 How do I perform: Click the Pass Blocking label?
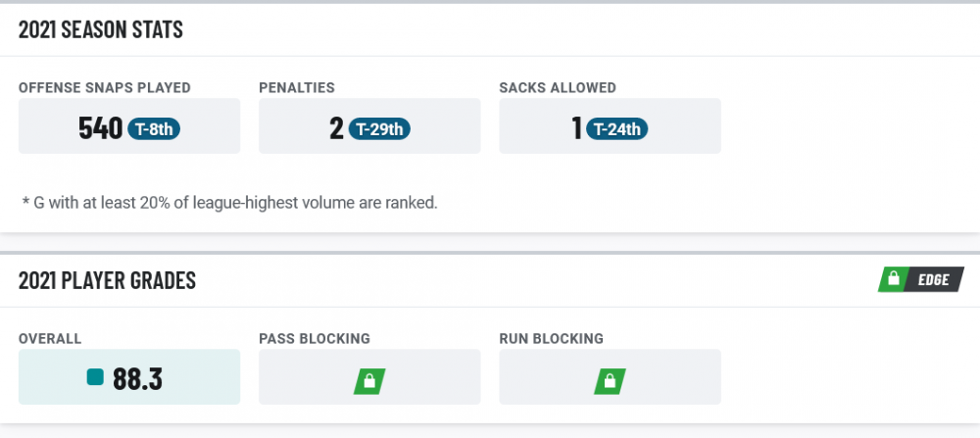(x=315, y=339)
